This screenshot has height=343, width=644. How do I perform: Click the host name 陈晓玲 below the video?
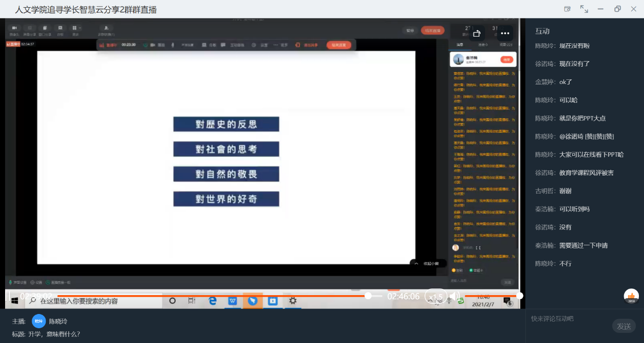click(x=58, y=322)
